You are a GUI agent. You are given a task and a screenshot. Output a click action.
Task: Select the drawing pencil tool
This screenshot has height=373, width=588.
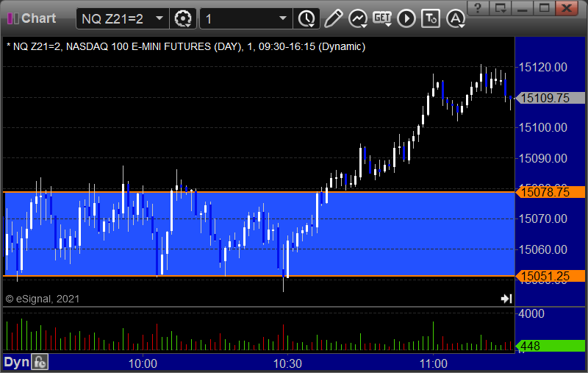(x=333, y=18)
